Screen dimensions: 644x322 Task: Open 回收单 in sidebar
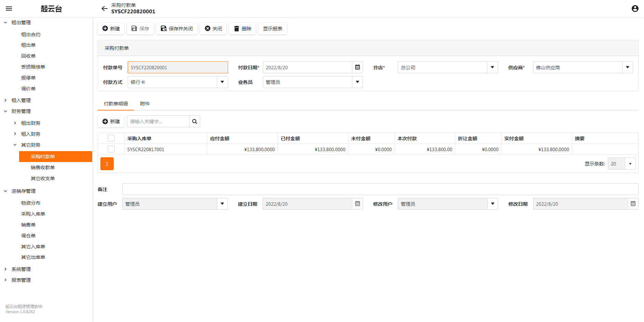(28, 56)
